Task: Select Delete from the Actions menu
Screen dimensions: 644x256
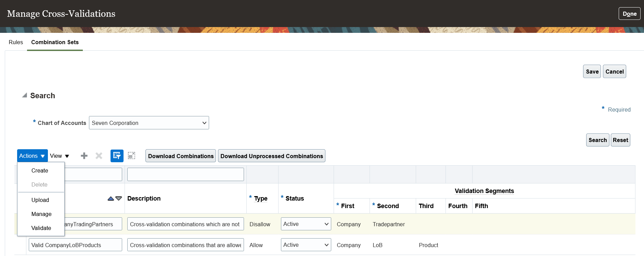Action: pyautogui.click(x=39, y=184)
